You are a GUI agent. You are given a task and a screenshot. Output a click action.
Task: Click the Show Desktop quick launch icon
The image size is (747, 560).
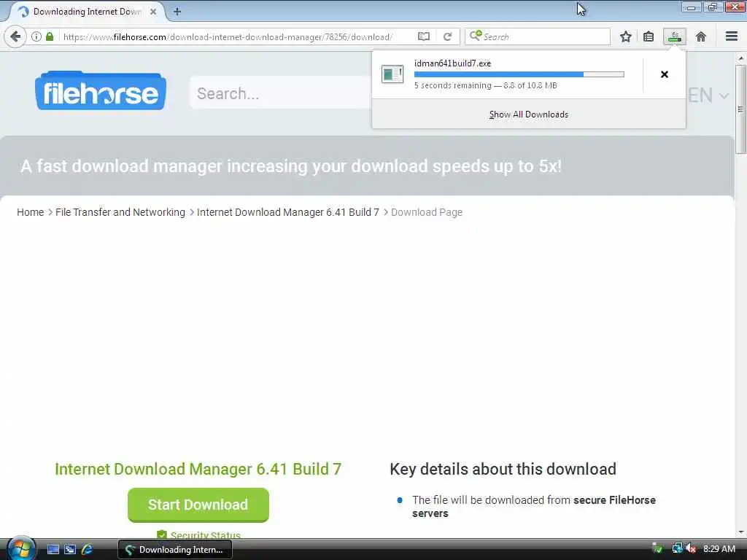click(x=53, y=550)
